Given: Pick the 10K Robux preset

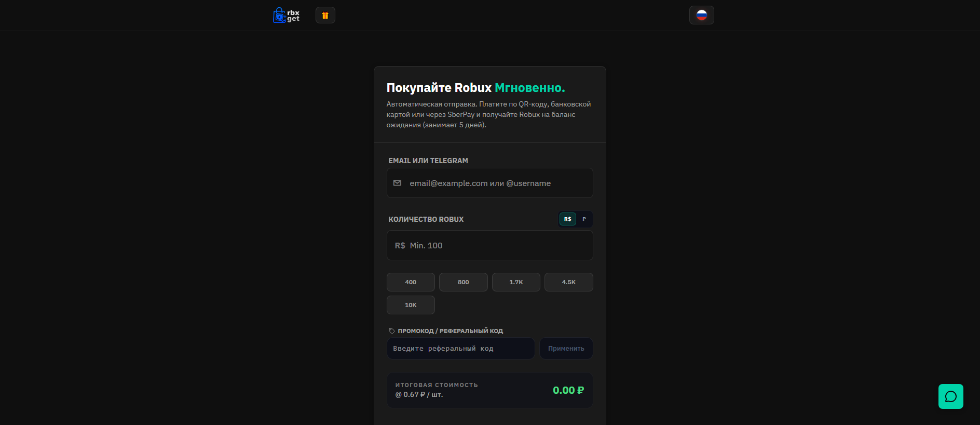Looking at the screenshot, I should click(x=411, y=305).
